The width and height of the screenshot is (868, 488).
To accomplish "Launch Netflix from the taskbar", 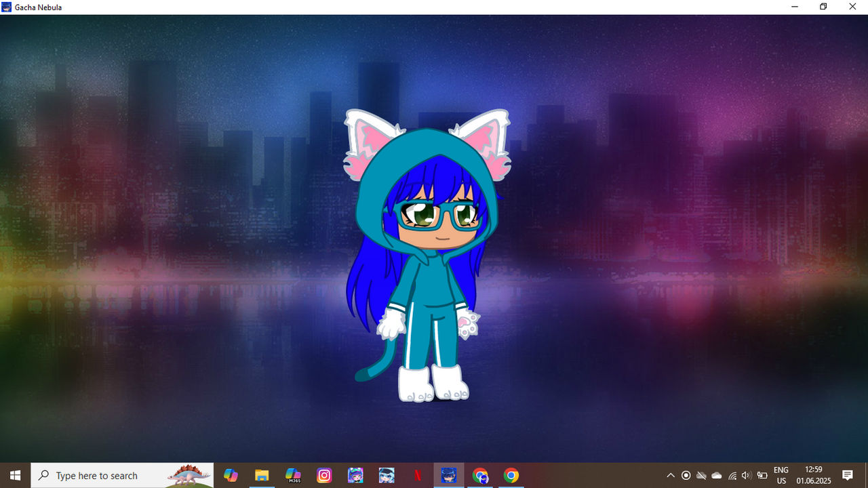I will pyautogui.click(x=418, y=475).
